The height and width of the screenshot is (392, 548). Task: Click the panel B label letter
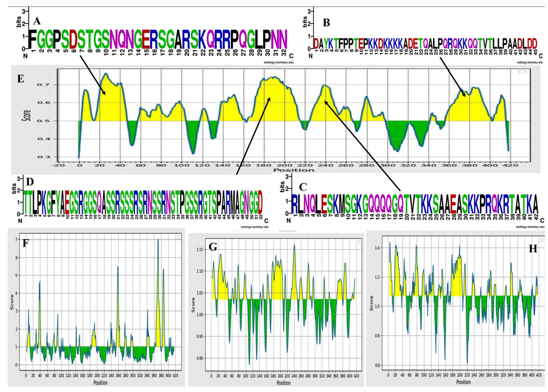326,23
